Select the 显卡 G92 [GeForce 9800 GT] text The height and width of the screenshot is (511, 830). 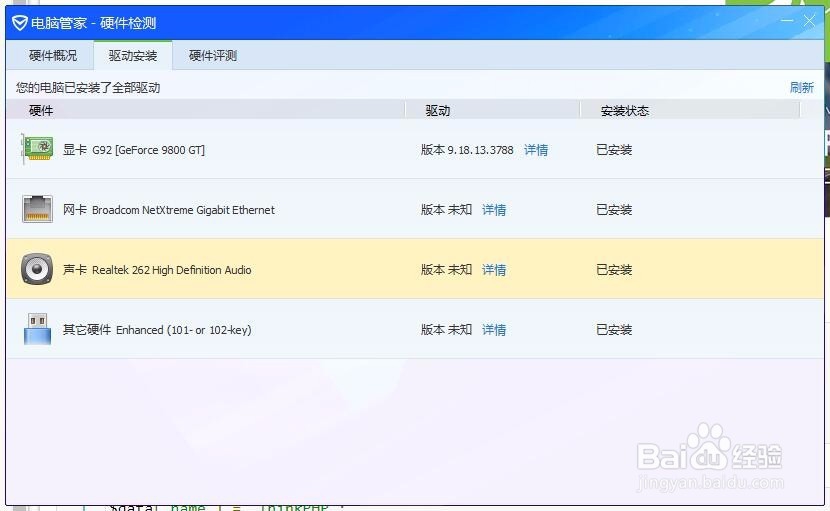[134, 150]
